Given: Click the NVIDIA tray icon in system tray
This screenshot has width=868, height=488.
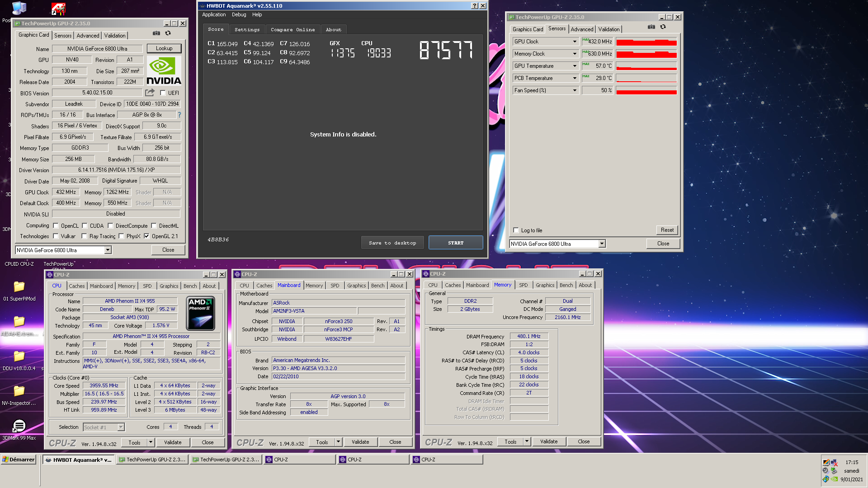Looking at the screenshot, I should pyautogui.click(x=834, y=479).
